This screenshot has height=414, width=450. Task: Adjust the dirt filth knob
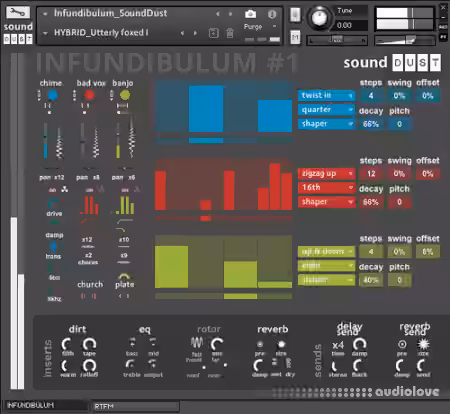pos(67,344)
